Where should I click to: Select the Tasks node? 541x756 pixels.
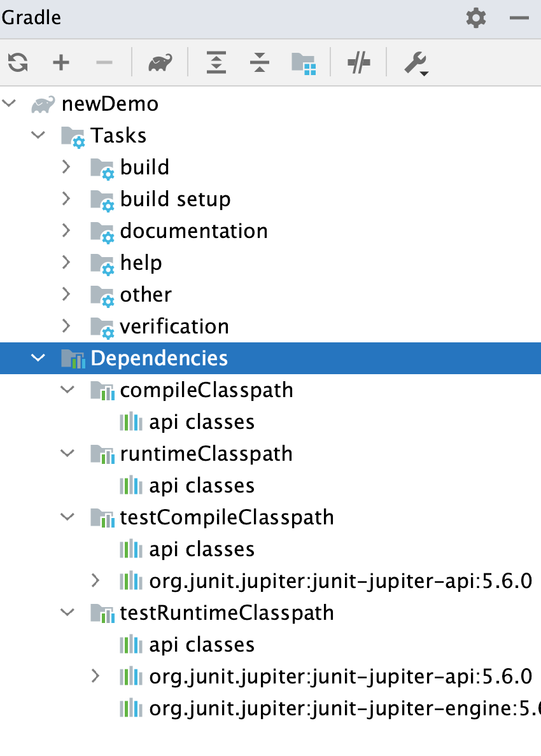(119, 135)
